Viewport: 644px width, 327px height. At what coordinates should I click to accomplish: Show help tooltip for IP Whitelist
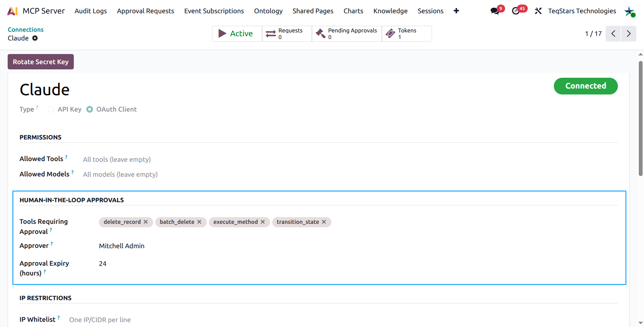(58, 318)
